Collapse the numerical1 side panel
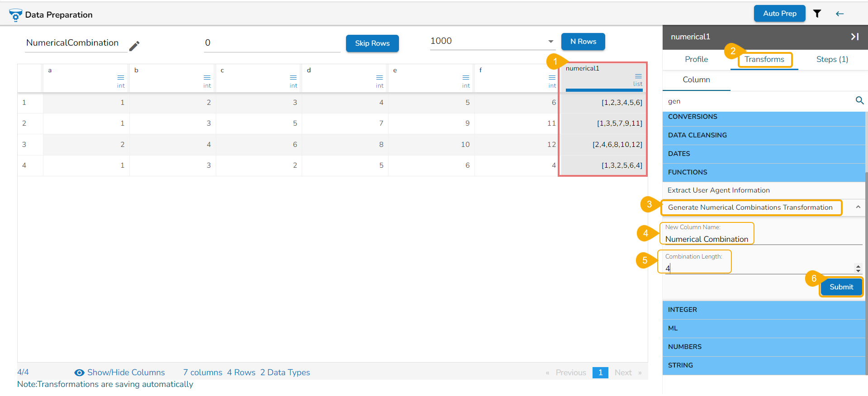This screenshot has width=868, height=396. pyautogui.click(x=854, y=37)
